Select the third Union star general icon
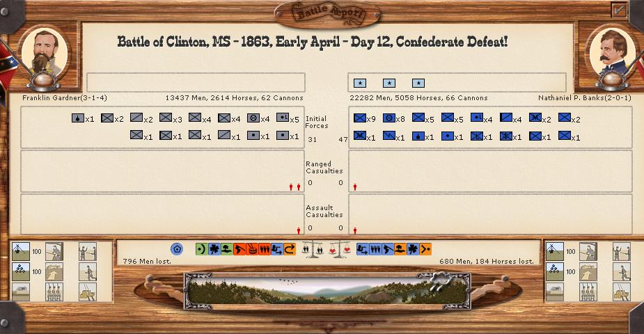Image resolution: width=644 pixels, height=334 pixels. point(418,83)
